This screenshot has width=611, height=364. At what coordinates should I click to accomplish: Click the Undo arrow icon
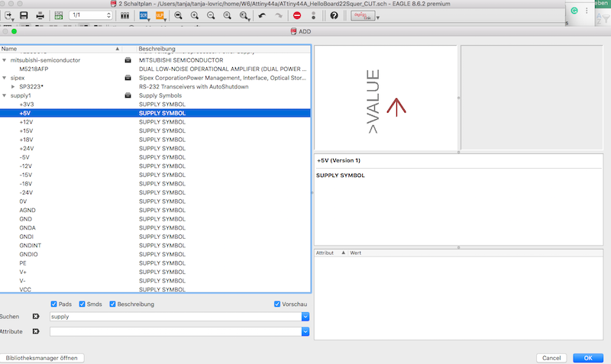click(x=262, y=15)
